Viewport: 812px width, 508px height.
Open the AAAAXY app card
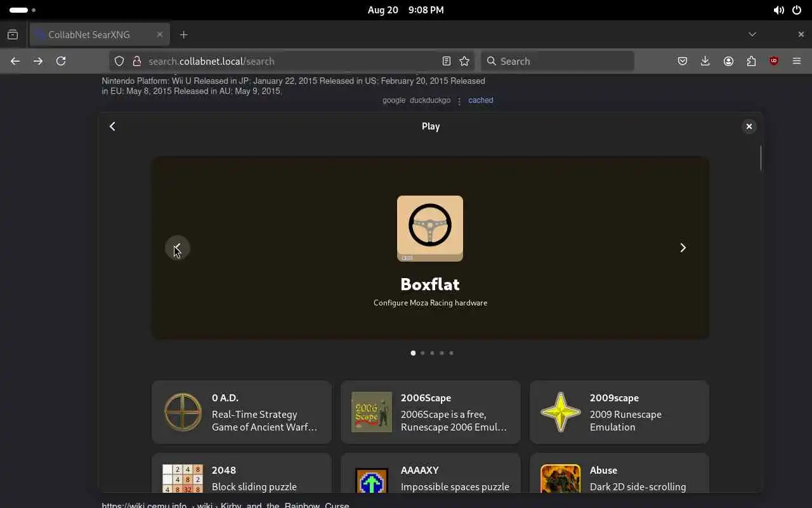point(431,473)
